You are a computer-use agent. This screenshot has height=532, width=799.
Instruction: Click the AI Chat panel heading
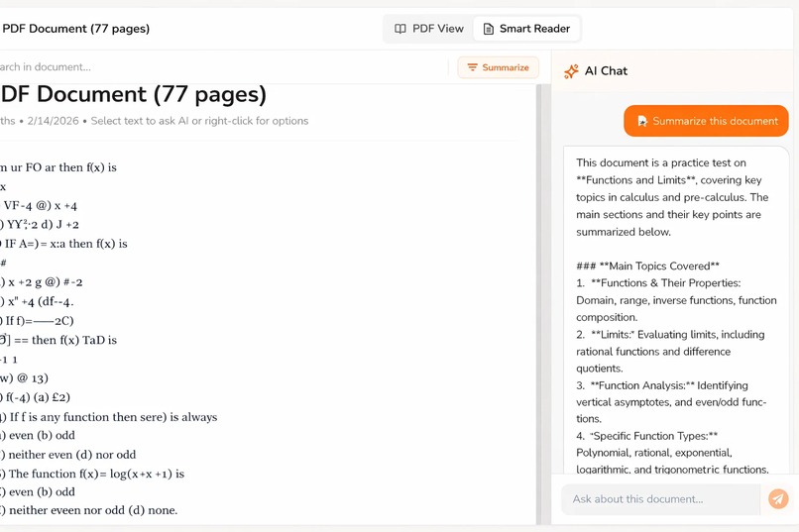[606, 70]
